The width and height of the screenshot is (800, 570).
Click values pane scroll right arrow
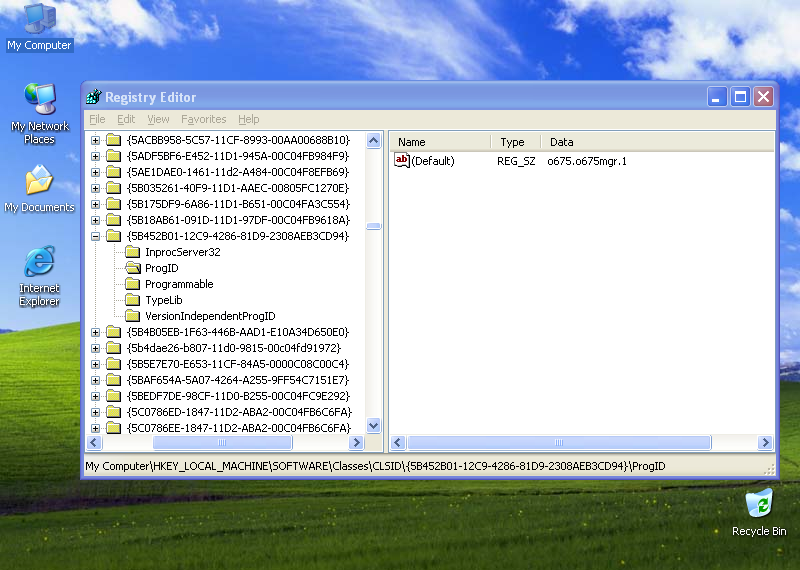pyautogui.click(x=765, y=442)
